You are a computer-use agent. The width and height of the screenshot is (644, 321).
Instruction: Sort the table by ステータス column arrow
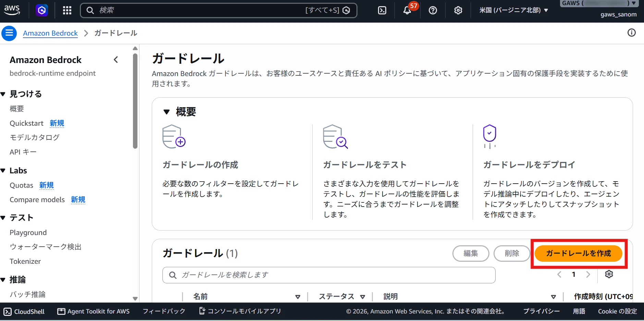click(x=363, y=297)
